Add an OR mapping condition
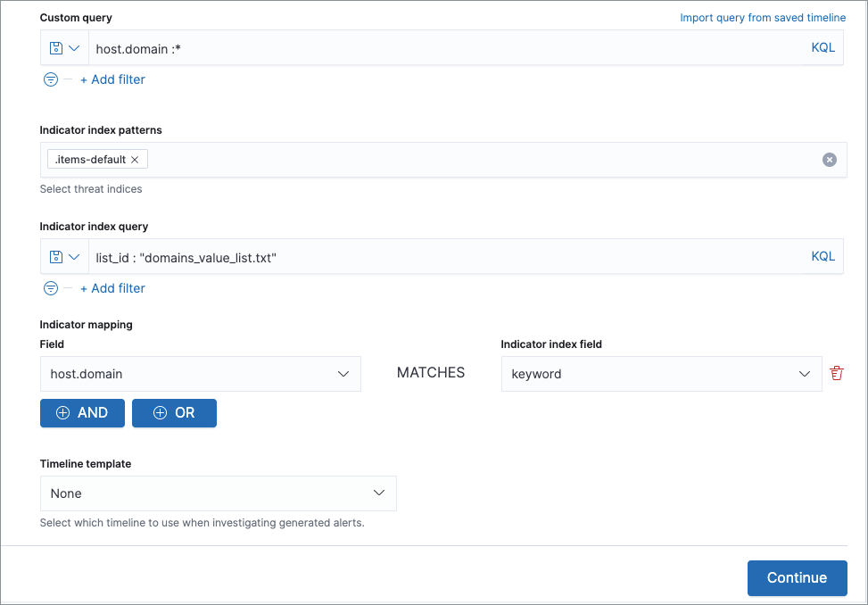The height and width of the screenshot is (605, 868). 174,413
